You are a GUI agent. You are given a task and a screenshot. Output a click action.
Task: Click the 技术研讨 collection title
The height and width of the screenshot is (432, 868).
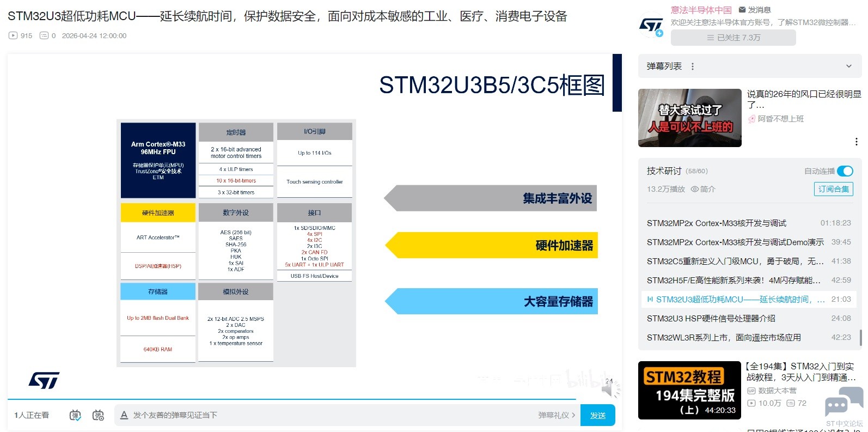point(664,171)
